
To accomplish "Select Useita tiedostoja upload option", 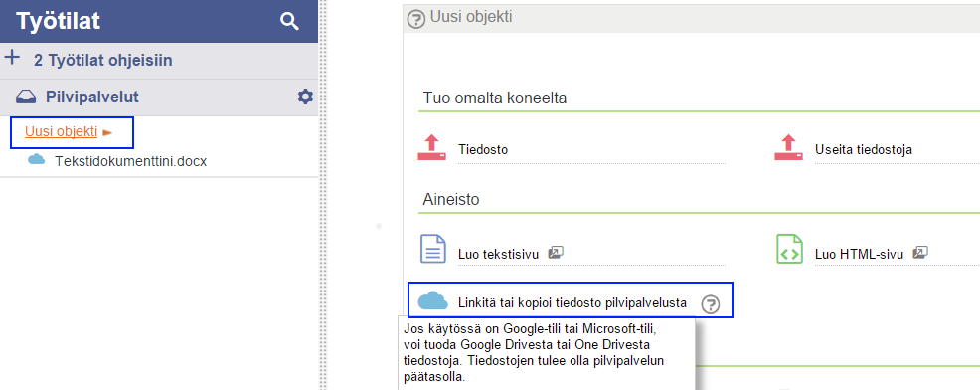I will [x=863, y=149].
